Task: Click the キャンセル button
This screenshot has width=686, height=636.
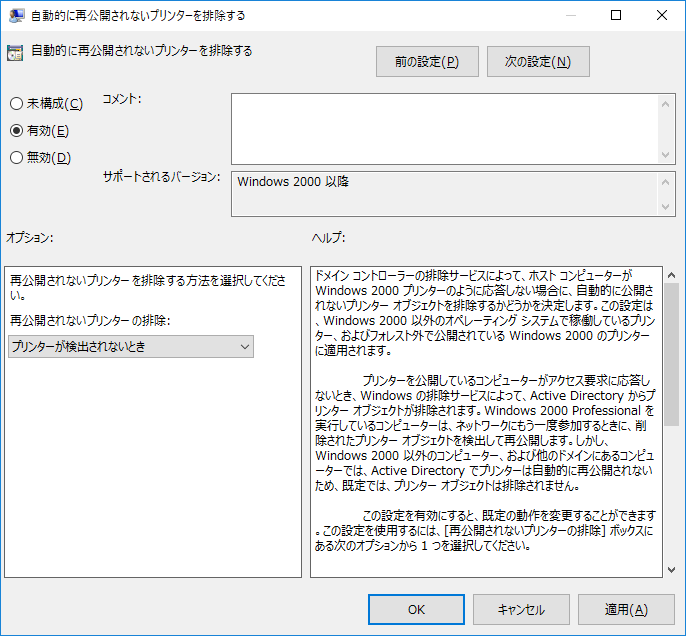Action: click(x=521, y=609)
